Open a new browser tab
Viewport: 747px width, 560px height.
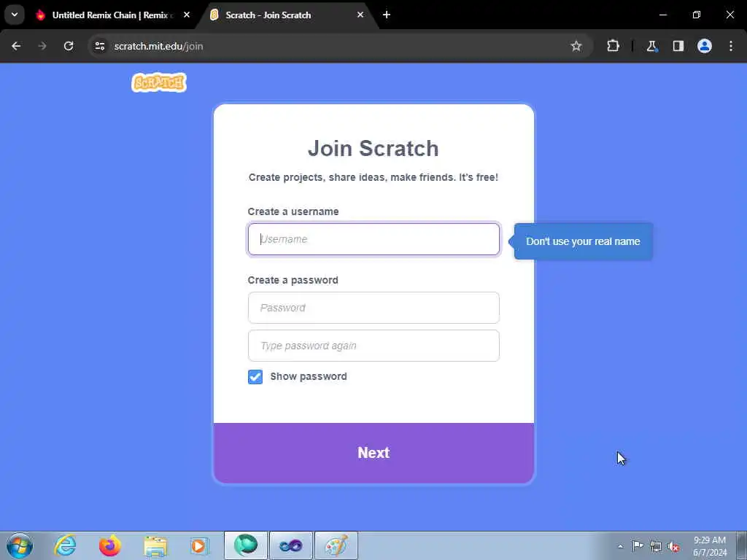click(387, 15)
